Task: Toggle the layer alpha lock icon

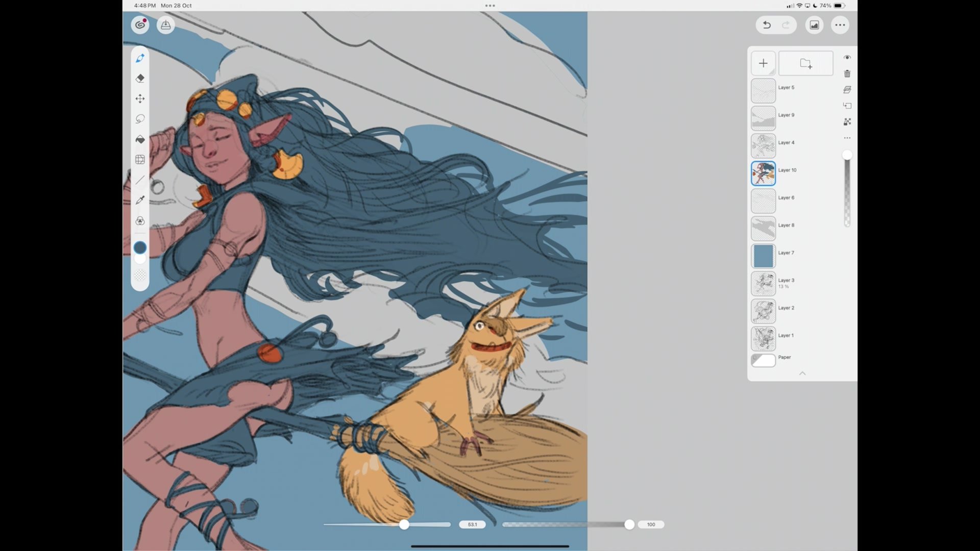Action: pyautogui.click(x=847, y=122)
